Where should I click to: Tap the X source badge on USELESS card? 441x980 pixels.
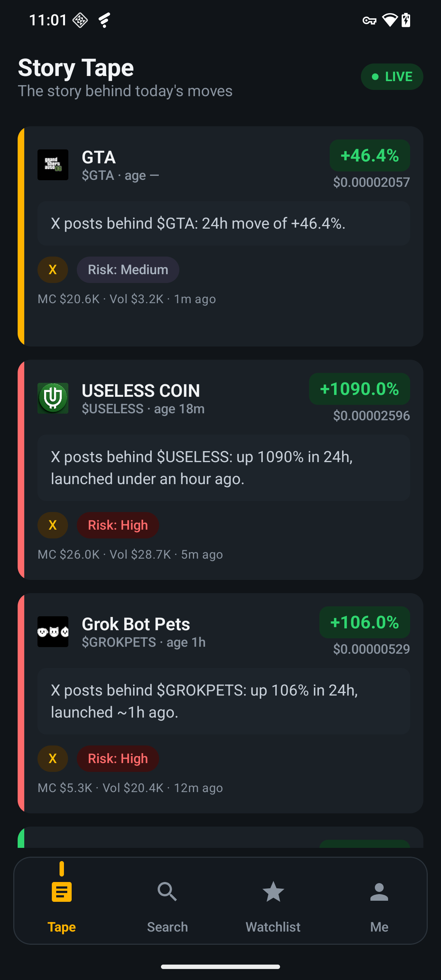(53, 525)
